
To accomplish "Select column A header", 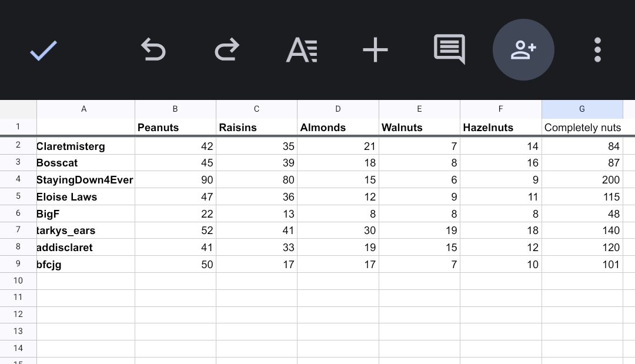I will click(x=85, y=109).
